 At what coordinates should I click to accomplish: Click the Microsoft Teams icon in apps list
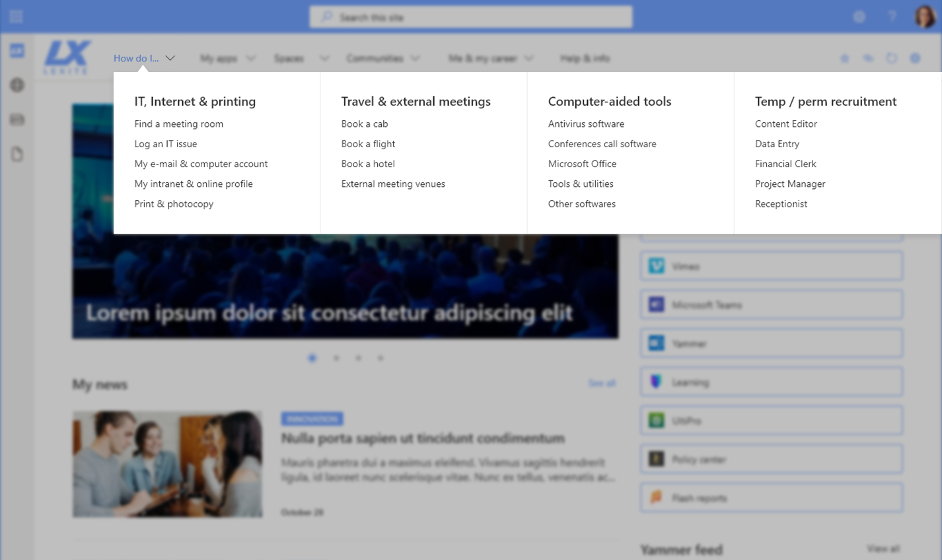(x=656, y=304)
